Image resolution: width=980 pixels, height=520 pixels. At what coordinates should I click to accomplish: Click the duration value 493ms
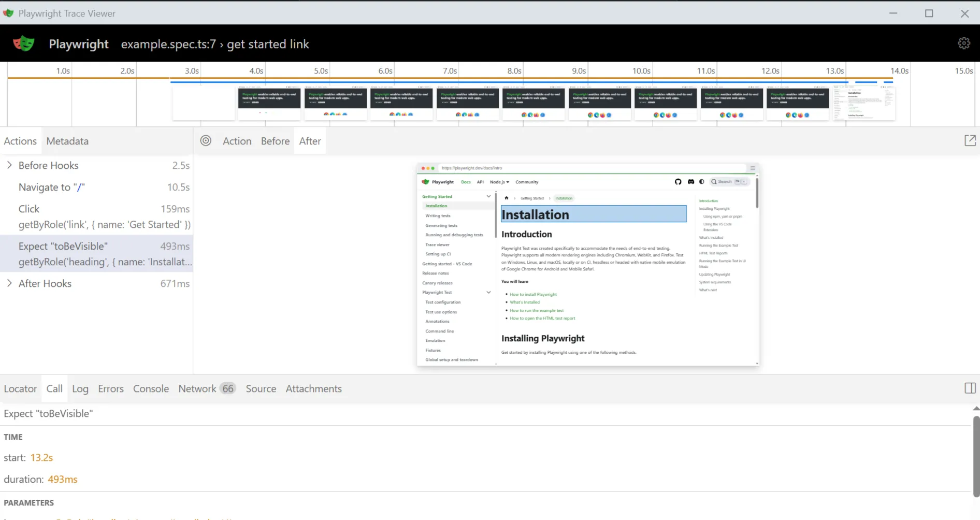[x=62, y=479]
